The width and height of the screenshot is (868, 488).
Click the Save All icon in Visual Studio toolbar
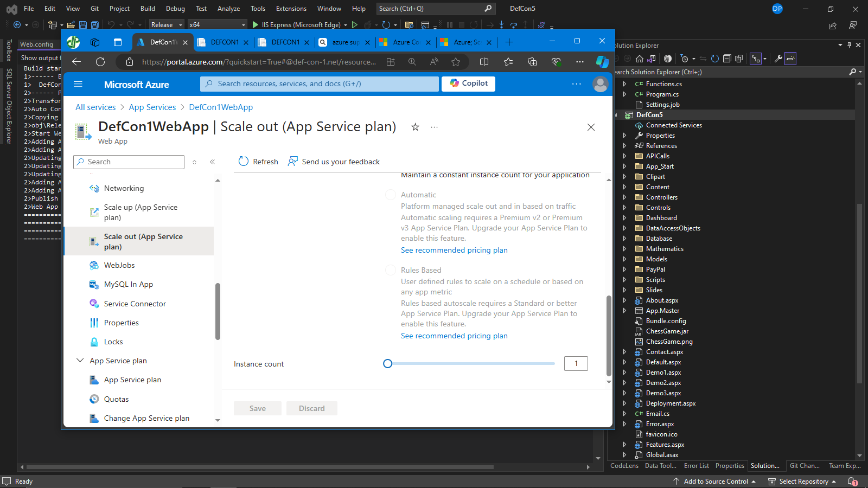tap(94, 24)
